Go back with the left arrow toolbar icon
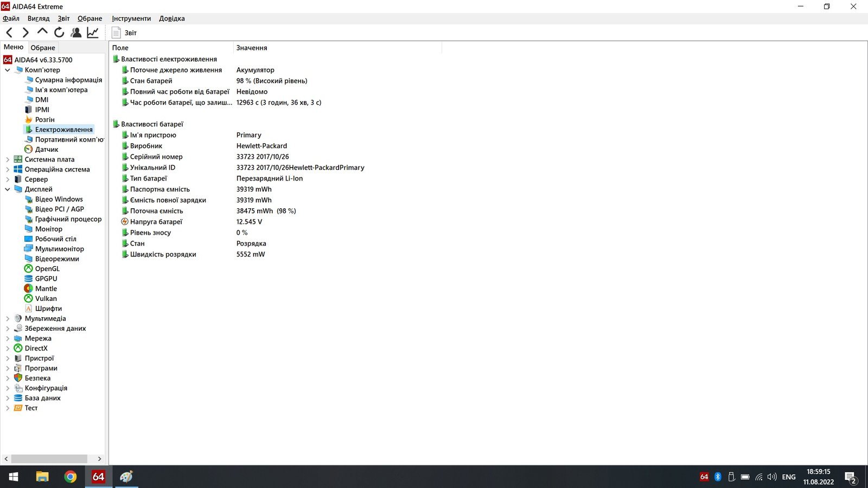Screen dimensions: 868x488 pos(9,33)
